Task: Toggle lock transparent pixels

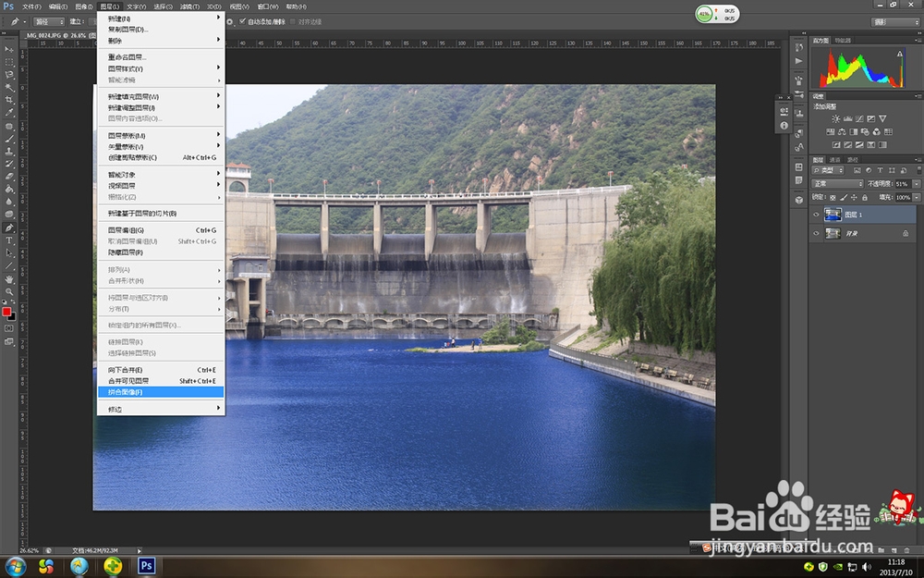Action: pos(833,198)
